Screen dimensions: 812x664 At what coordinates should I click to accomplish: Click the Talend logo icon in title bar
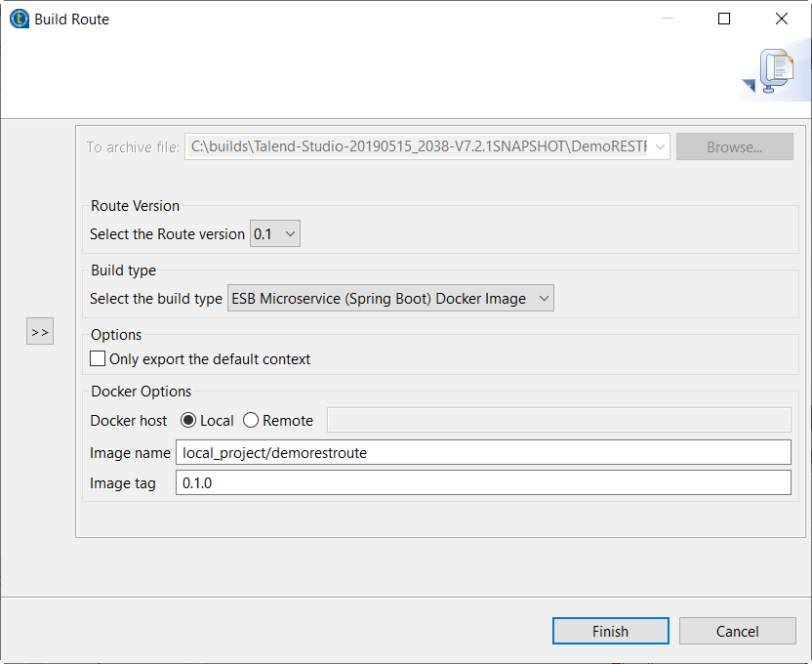(x=19, y=19)
